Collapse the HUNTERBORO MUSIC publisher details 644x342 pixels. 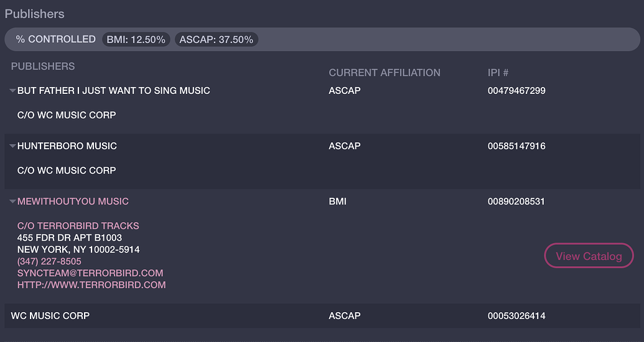tap(12, 146)
